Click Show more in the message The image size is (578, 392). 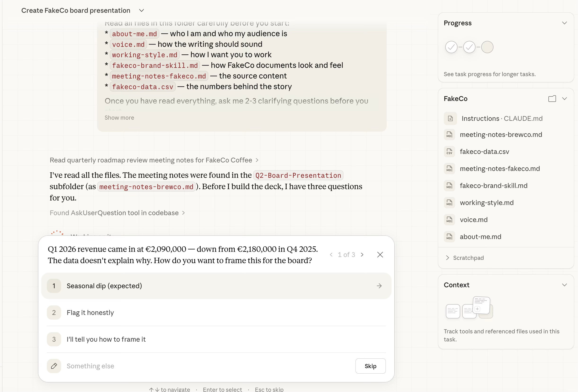point(119,118)
